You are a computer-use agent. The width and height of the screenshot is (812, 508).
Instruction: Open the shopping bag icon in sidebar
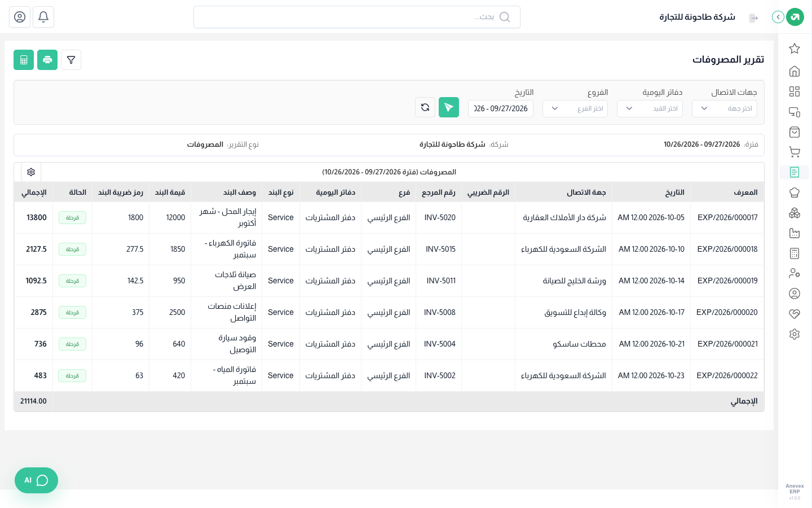795,132
